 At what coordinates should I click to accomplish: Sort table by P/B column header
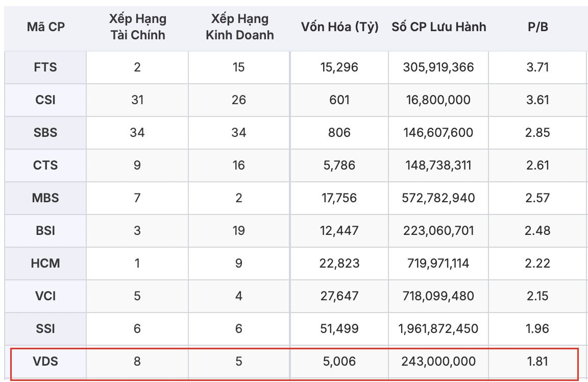pos(538,27)
